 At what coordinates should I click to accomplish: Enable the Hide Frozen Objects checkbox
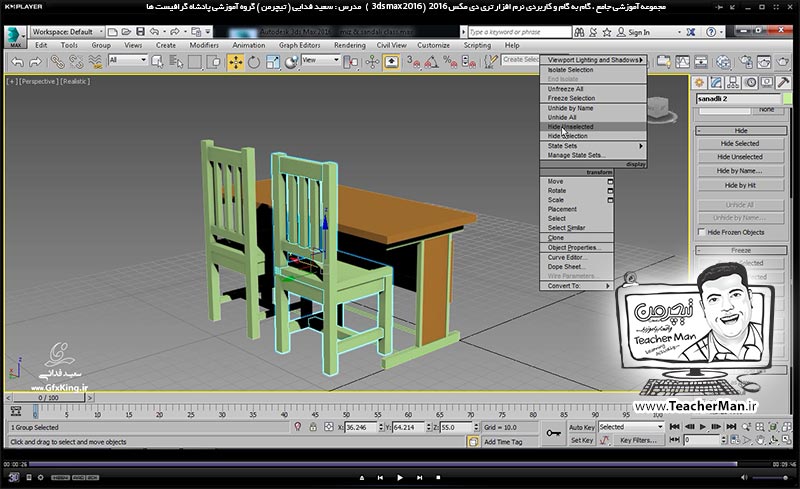coord(702,232)
